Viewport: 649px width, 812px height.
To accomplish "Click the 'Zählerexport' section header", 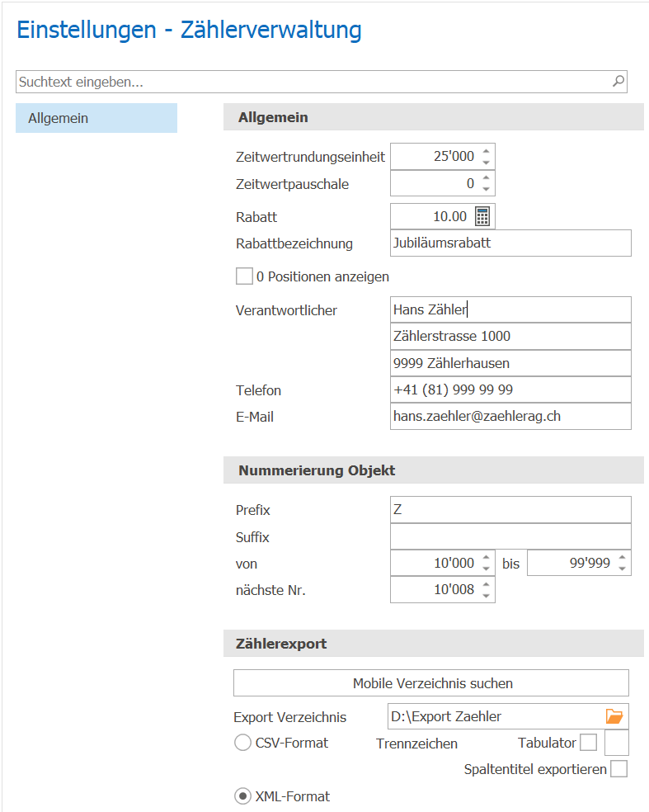I will [434, 644].
